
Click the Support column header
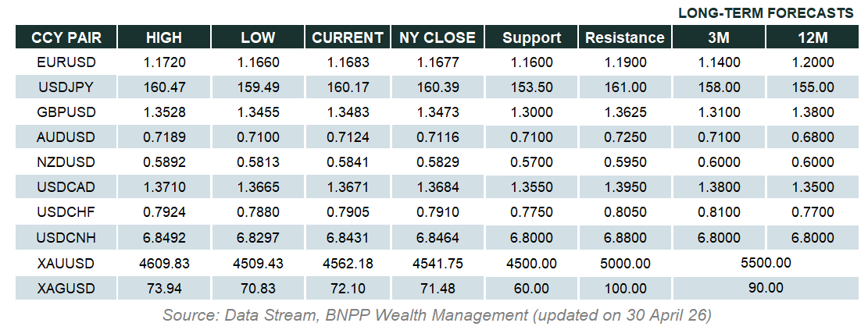[531, 37]
